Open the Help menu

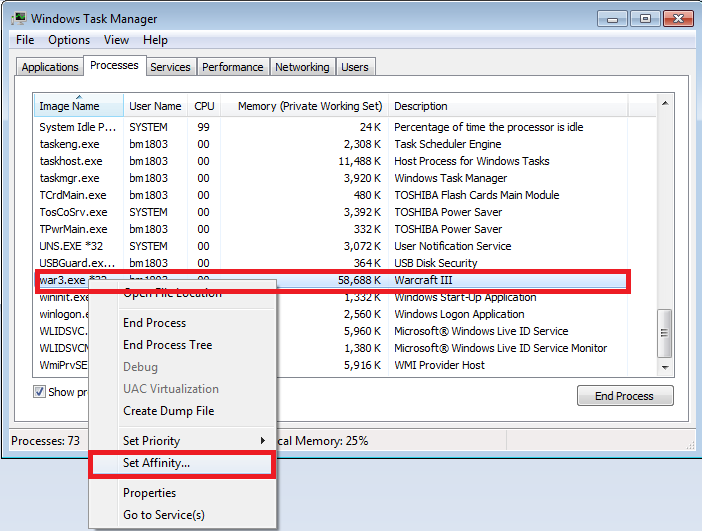(x=155, y=40)
